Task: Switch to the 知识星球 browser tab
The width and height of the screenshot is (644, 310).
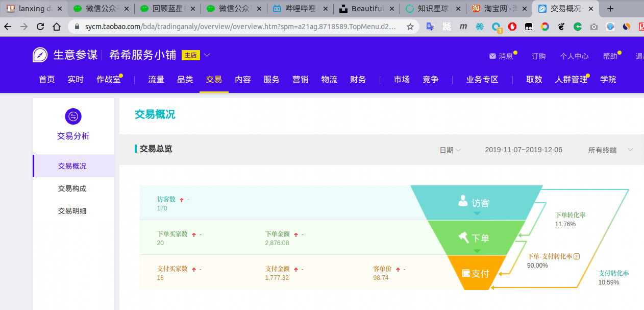Action: click(x=433, y=9)
